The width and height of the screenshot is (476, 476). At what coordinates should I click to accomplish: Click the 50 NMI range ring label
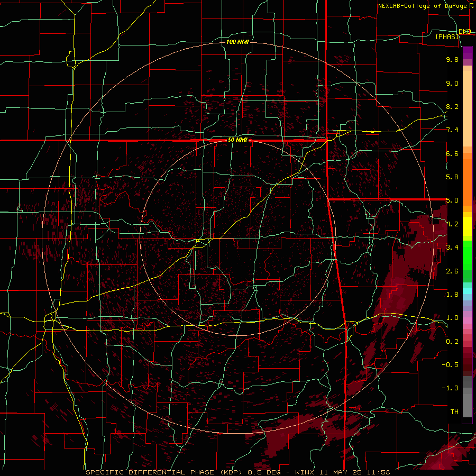pos(237,140)
